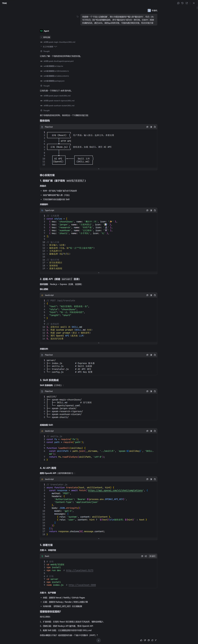Add TypeScript code block to new file
Viewport: 198px width, 644px height.
155,211
